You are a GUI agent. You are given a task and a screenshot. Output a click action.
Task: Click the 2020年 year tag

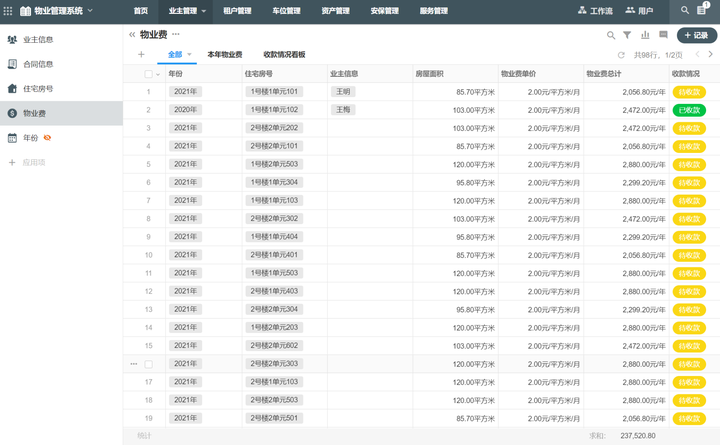186,110
